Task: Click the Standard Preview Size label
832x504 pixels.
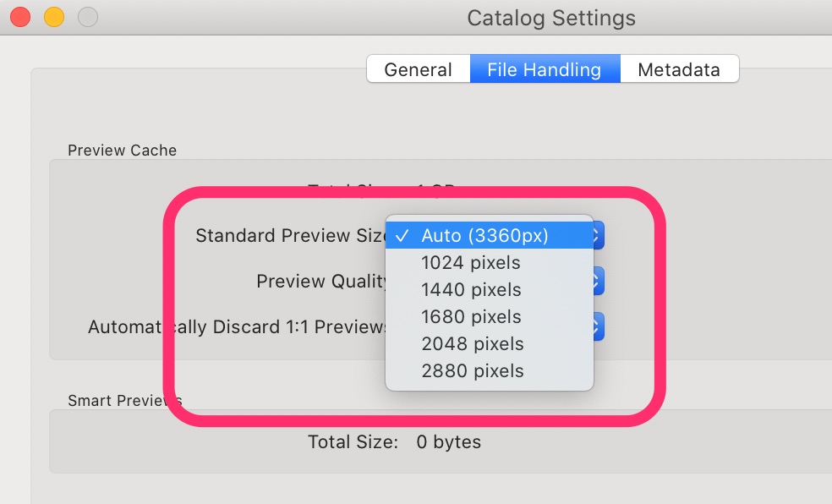Action: click(291, 235)
